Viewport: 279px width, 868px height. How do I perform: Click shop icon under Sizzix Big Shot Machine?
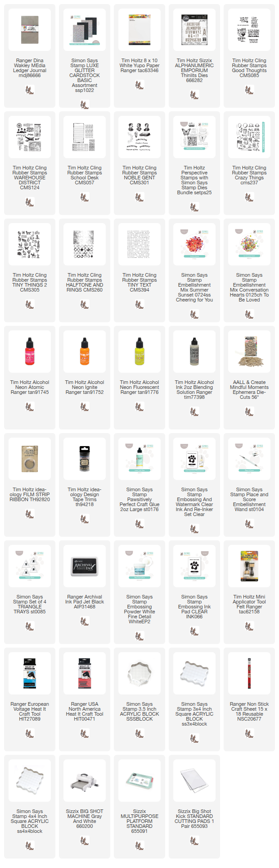85,841
